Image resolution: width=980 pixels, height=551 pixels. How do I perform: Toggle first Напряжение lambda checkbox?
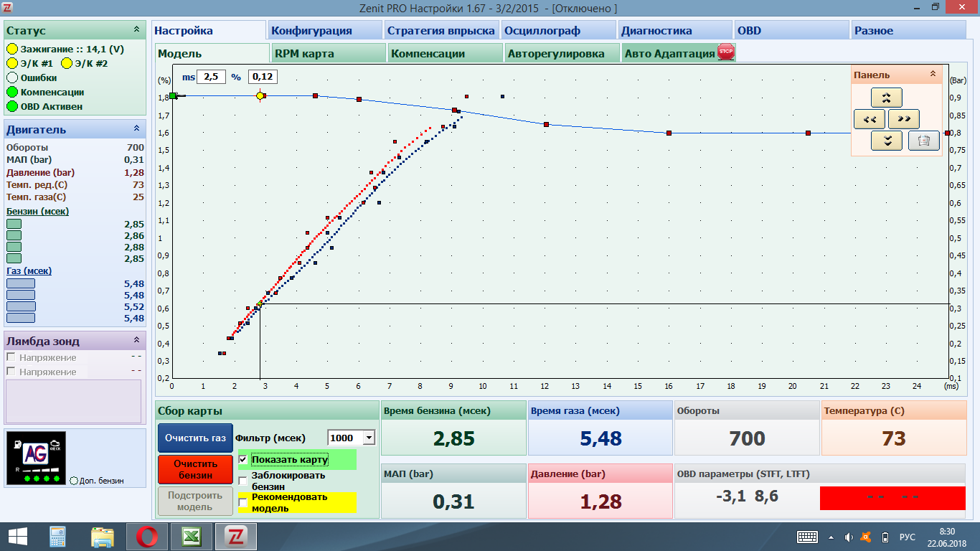pyautogui.click(x=11, y=357)
